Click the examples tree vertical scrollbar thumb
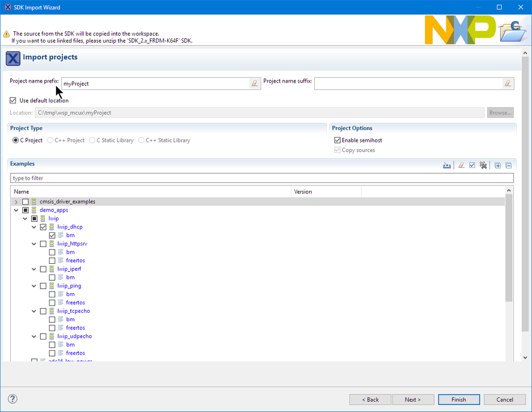This screenshot has height=412, width=532. tap(509, 248)
